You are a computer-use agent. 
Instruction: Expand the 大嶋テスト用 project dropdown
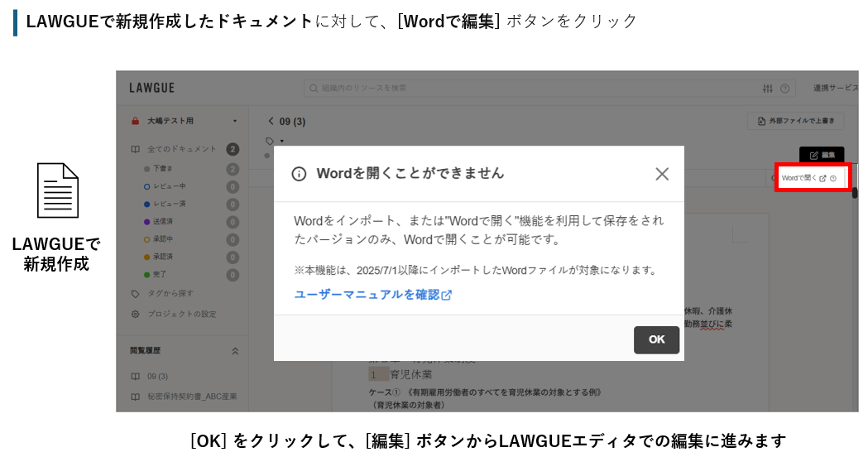click(235, 121)
